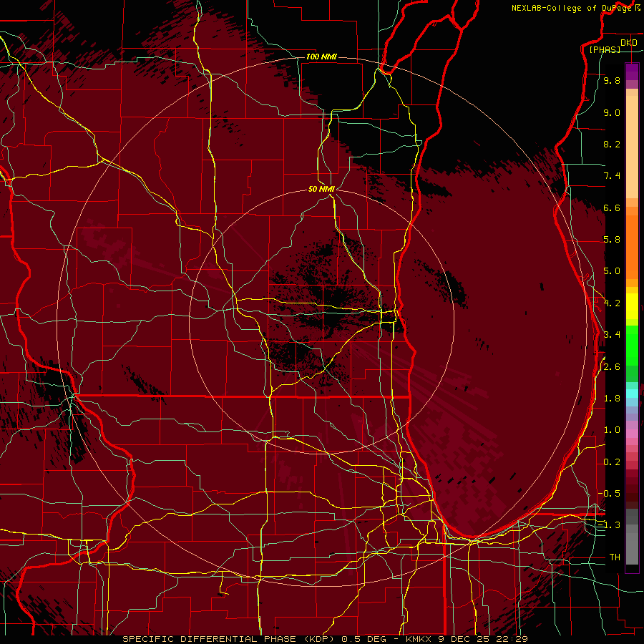
Task: Click the 2.6 scale label
Action: point(612,367)
